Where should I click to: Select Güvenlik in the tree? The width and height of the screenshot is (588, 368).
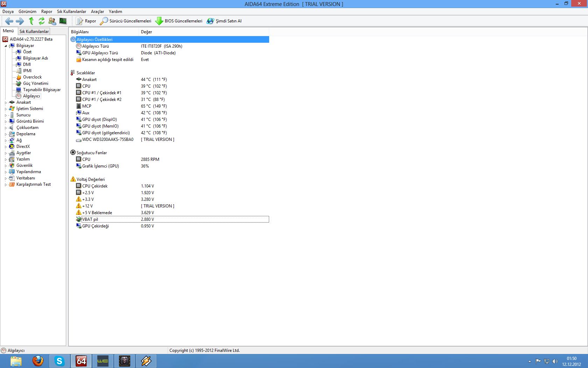[x=24, y=165]
